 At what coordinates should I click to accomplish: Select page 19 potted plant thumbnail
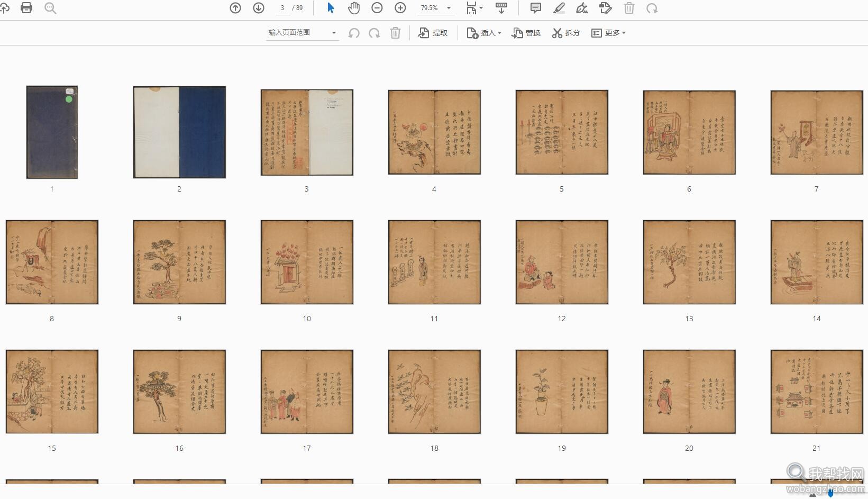[x=562, y=392]
